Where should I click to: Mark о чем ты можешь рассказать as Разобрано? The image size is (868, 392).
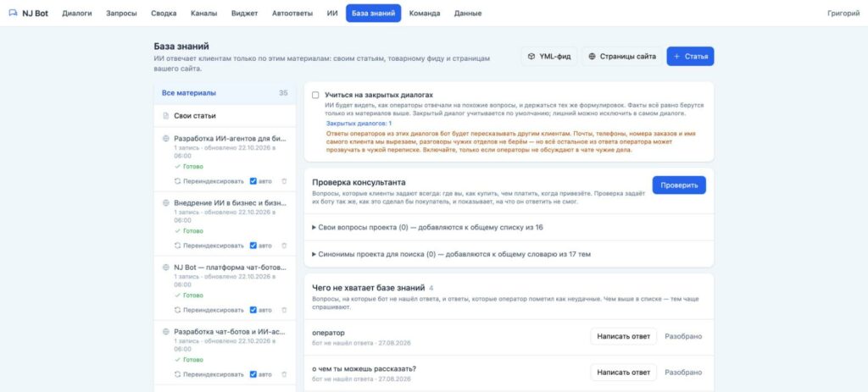click(683, 372)
